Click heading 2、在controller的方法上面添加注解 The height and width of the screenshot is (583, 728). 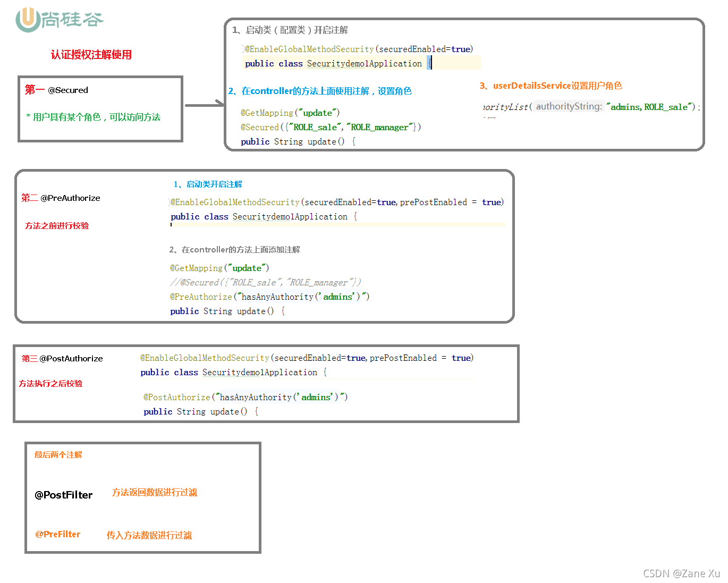click(234, 250)
